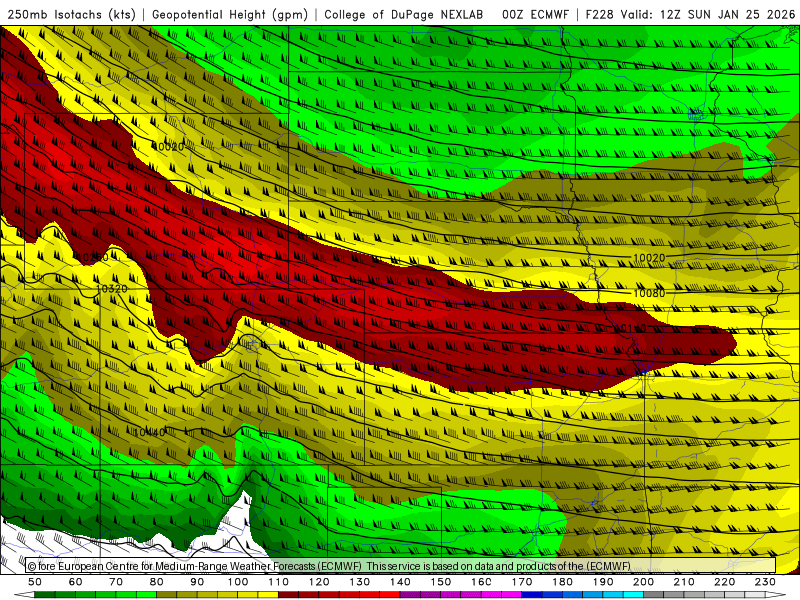Screen dimensions: 800x600
Task: Click the '250mb Isotachs (kts)' title text
Action: 71,14
